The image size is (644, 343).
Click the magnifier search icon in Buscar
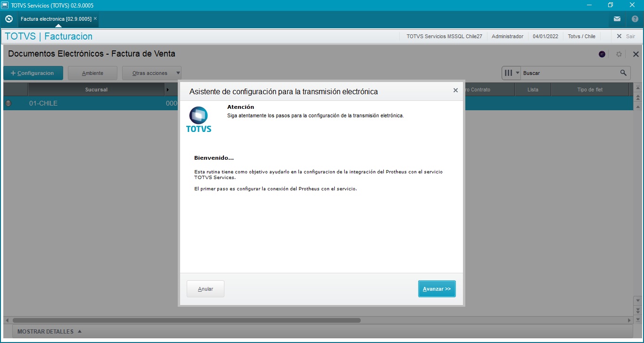coord(623,73)
